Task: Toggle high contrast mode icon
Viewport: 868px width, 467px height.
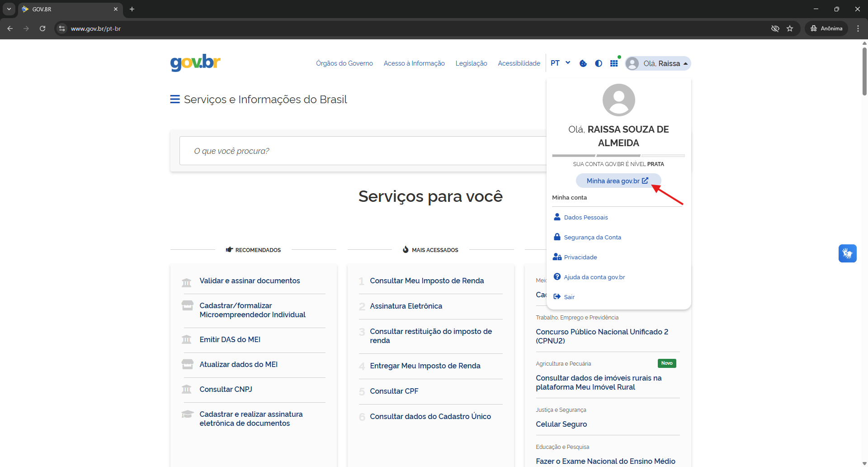Action: coord(598,63)
